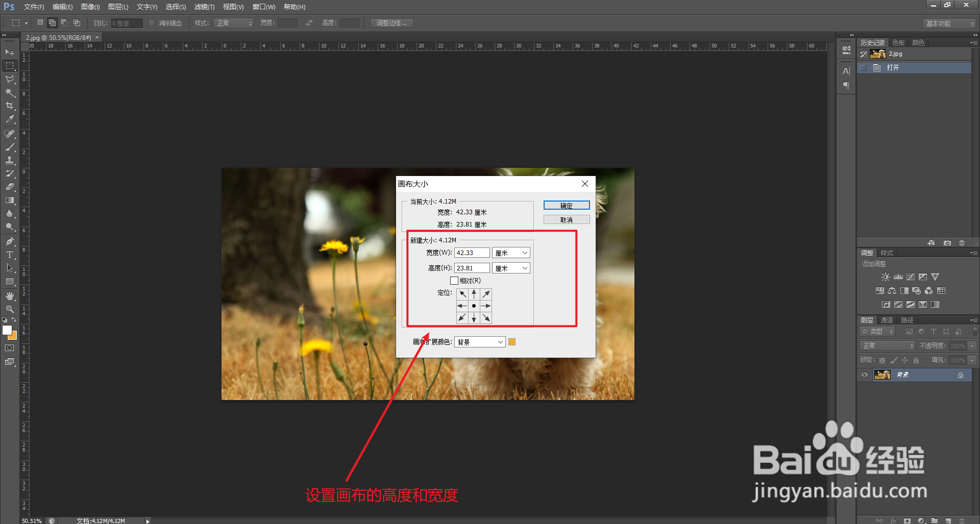
Task: Select the History Brush tool
Action: pos(10,173)
